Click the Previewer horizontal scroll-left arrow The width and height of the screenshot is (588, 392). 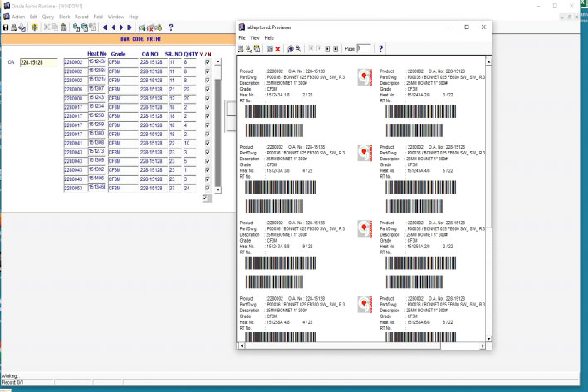(x=242, y=345)
